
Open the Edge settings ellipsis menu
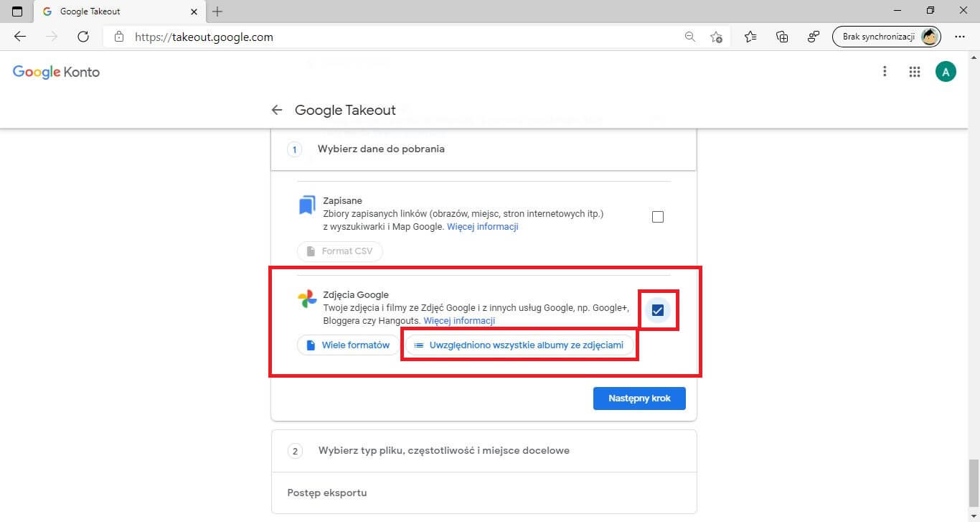960,37
